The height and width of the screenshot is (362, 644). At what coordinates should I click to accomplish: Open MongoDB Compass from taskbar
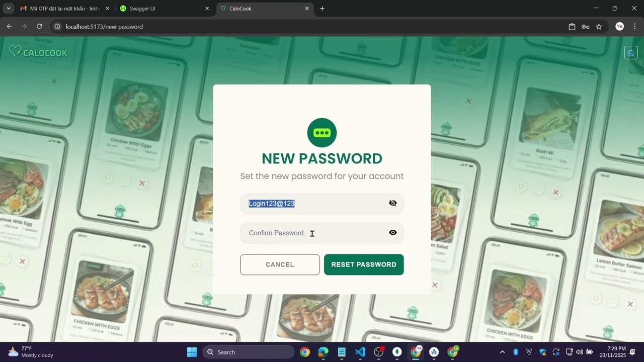click(397, 352)
